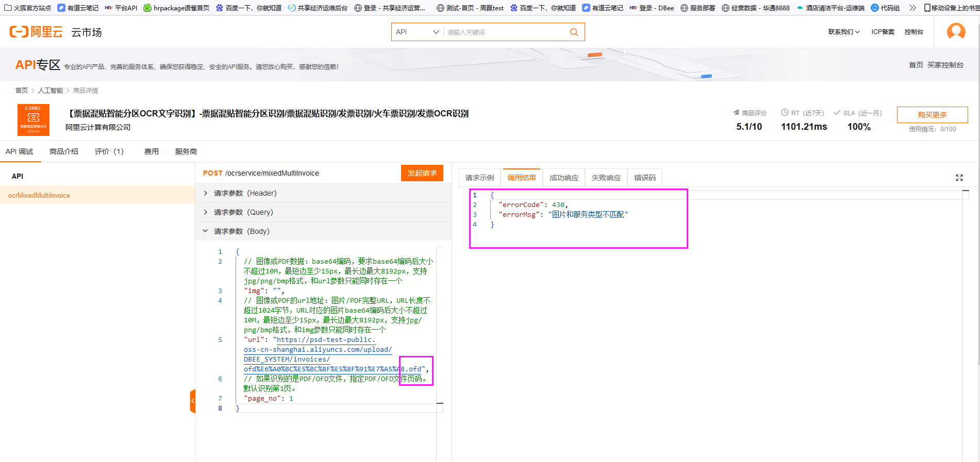Click the "page_no": 1 line in body
The height and width of the screenshot is (462, 980).
[x=269, y=399]
